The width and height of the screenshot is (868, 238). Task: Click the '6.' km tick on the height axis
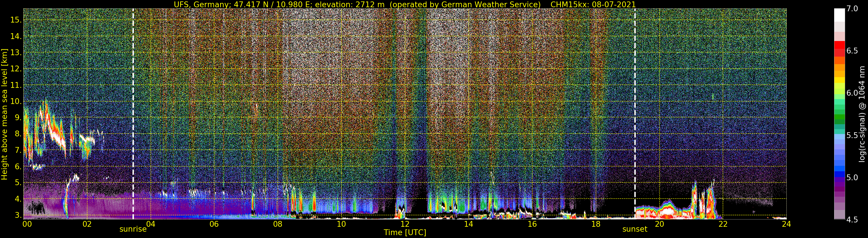point(18,166)
